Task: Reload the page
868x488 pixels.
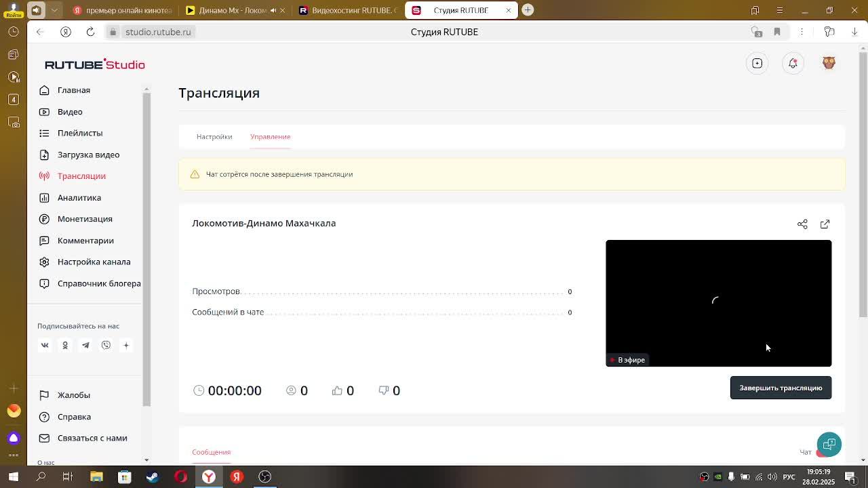Action: 90,32
